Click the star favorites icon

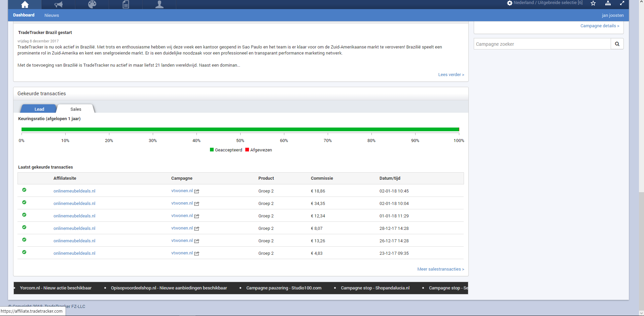click(593, 3)
